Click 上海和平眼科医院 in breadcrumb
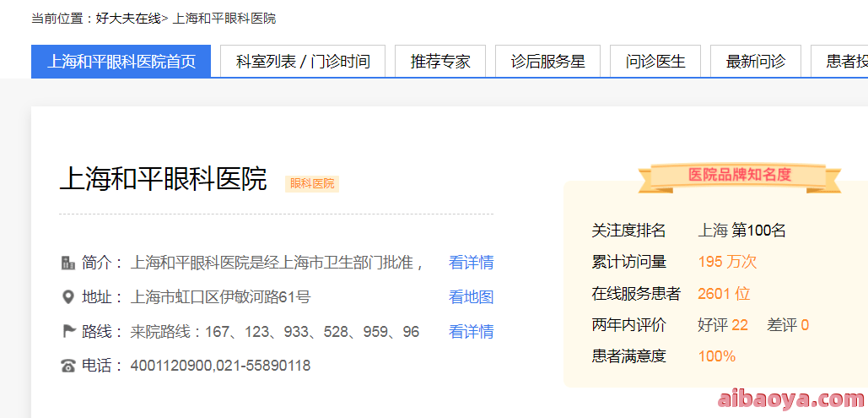The width and height of the screenshot is (868, 418). tap(224, 19)
